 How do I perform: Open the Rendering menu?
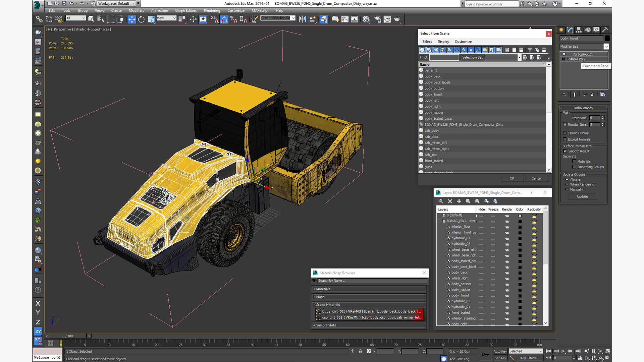pos(212,11)
